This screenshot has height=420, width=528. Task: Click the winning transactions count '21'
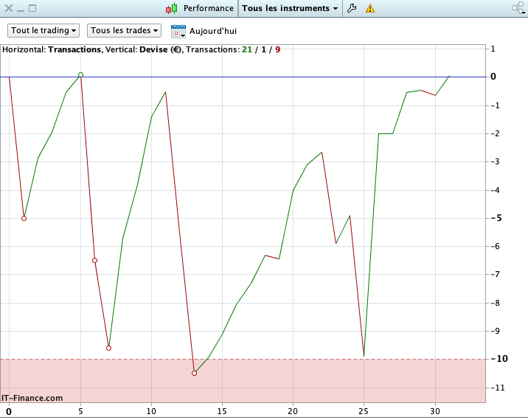click(x=247, y=50)
